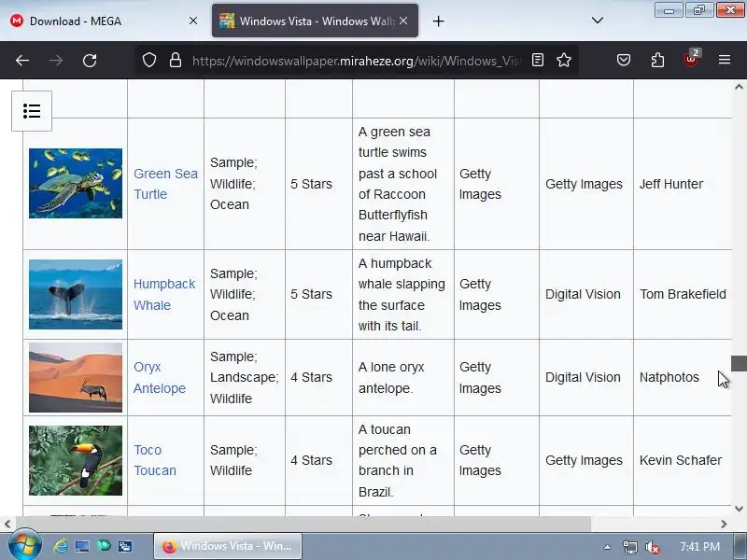Bookmark this page with the star
747x560 pixels.
click(564, 60)
